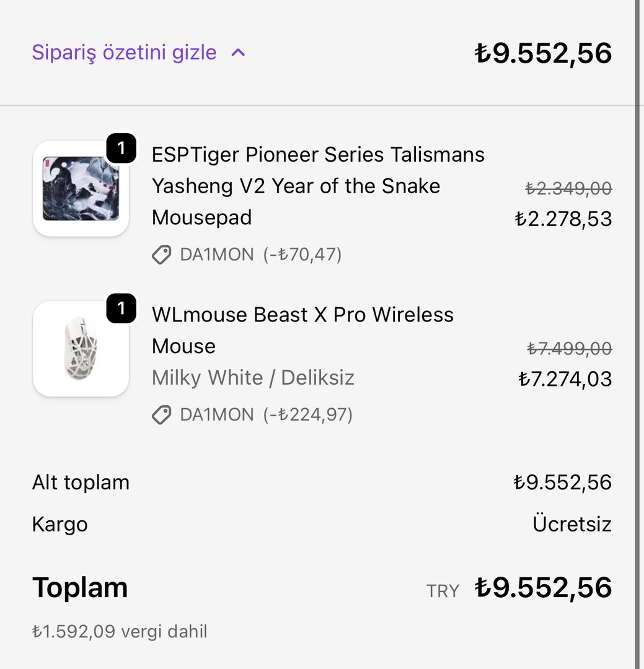Click the quantity badge on the mousepad thumbnail

tap(121, 149)
